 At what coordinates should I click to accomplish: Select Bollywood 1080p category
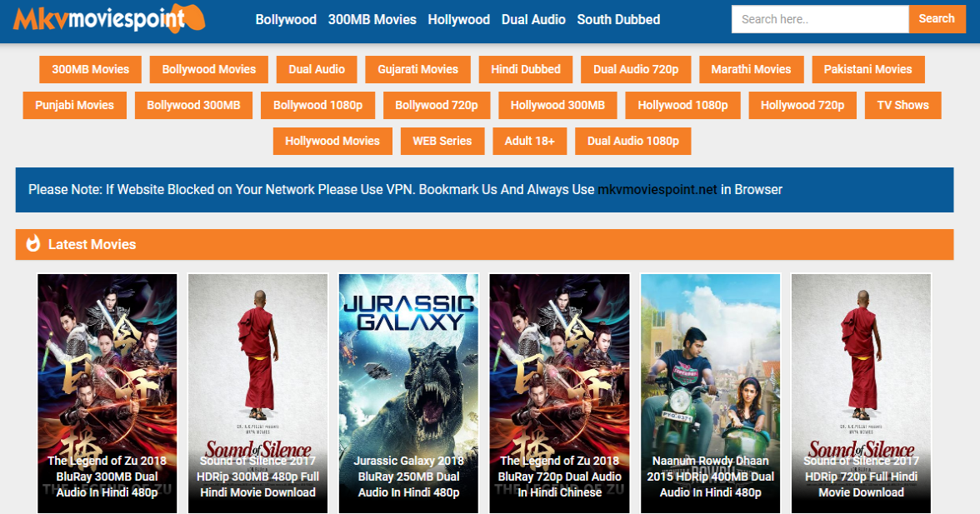tap(317, 105)
